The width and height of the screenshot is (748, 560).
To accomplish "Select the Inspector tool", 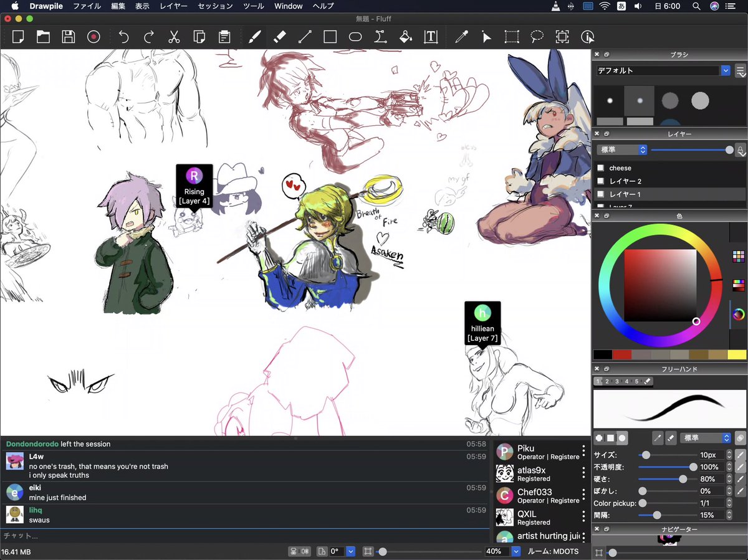I will 587,37.
